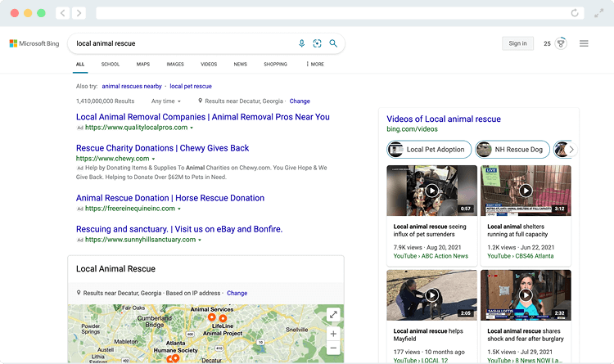Click the 1,410,000,000 Results text
Viewport: 614px width, 364px height.
(x=105, y=101)
